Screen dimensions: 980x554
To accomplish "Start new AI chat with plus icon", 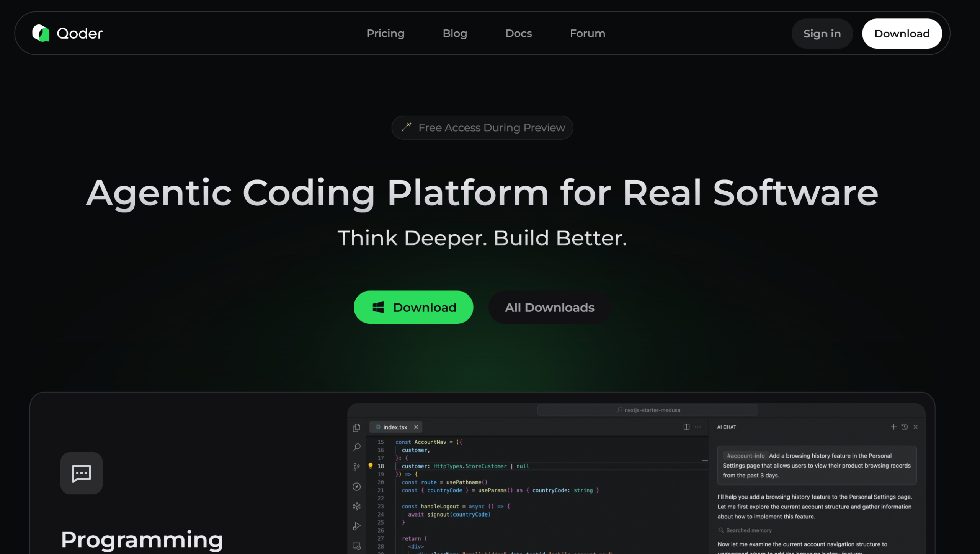I will click(893, 427).
